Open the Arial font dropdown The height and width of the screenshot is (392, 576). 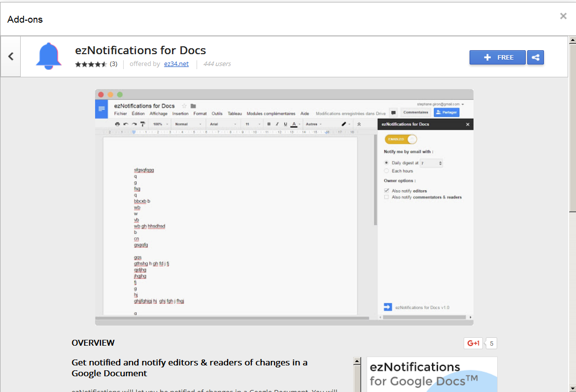pos(223,124)
